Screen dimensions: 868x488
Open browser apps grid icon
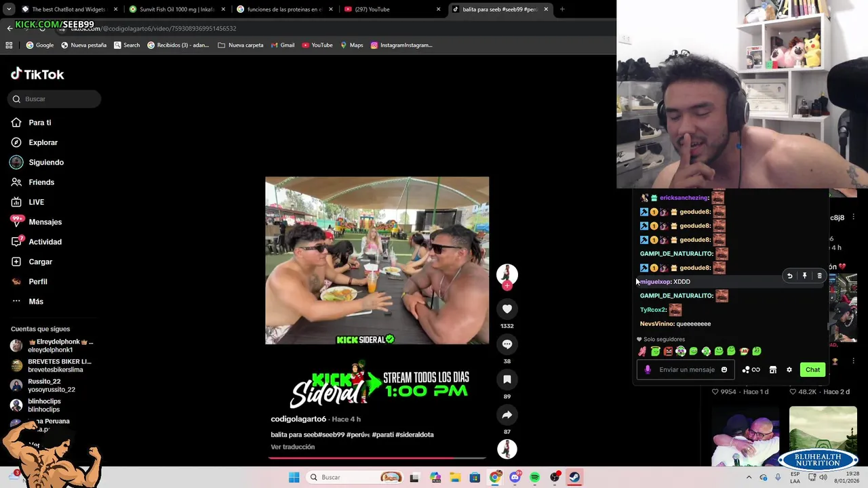tap(9, 45)
